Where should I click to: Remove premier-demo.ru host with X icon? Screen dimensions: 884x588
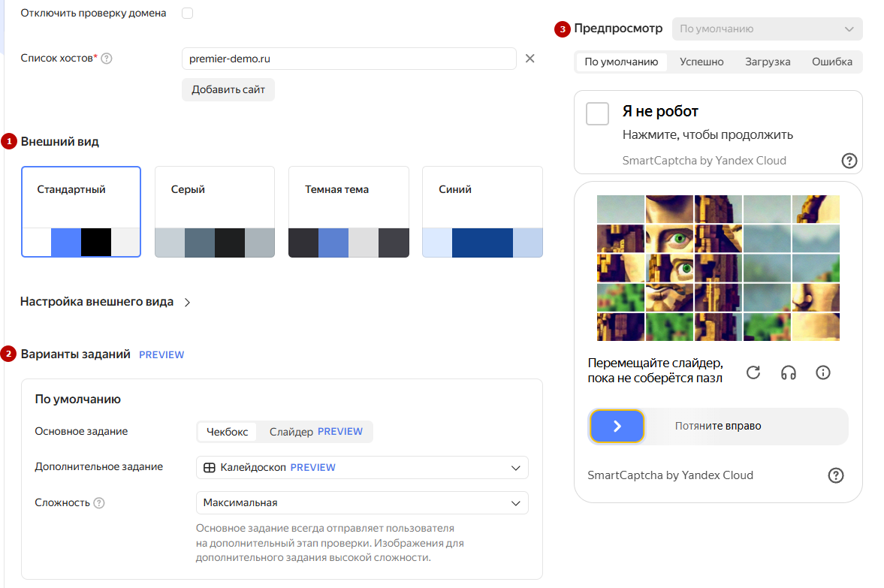(529, 59)
